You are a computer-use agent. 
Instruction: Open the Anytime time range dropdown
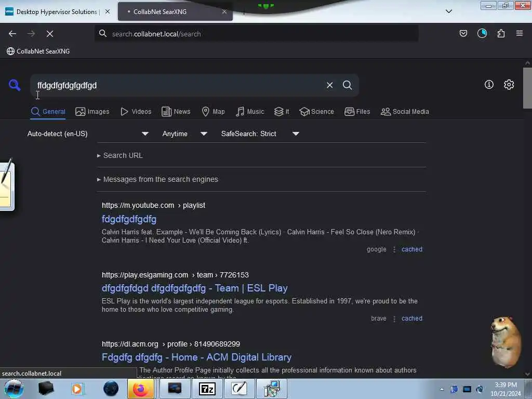click(185, 134)
